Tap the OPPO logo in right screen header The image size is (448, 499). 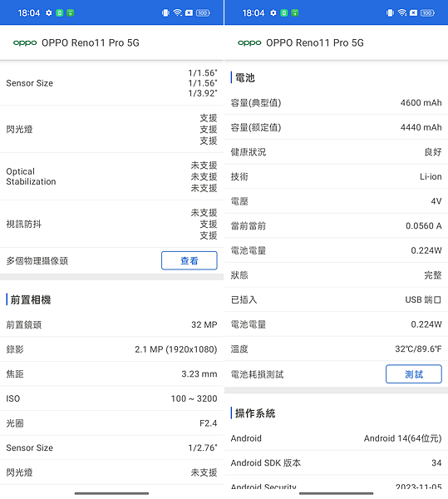pyautogui.click(x=249, y=42)
